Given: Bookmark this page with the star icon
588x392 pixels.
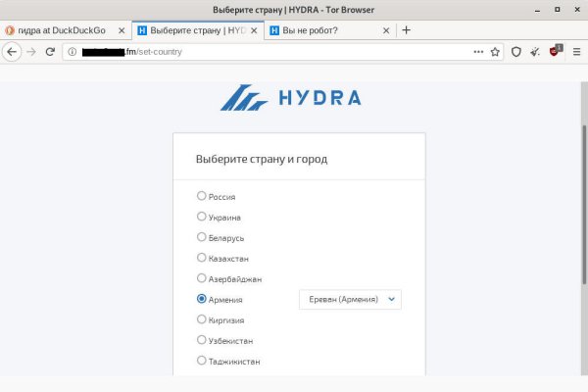Looking at the screenshot, I should (x=495, y=51).
